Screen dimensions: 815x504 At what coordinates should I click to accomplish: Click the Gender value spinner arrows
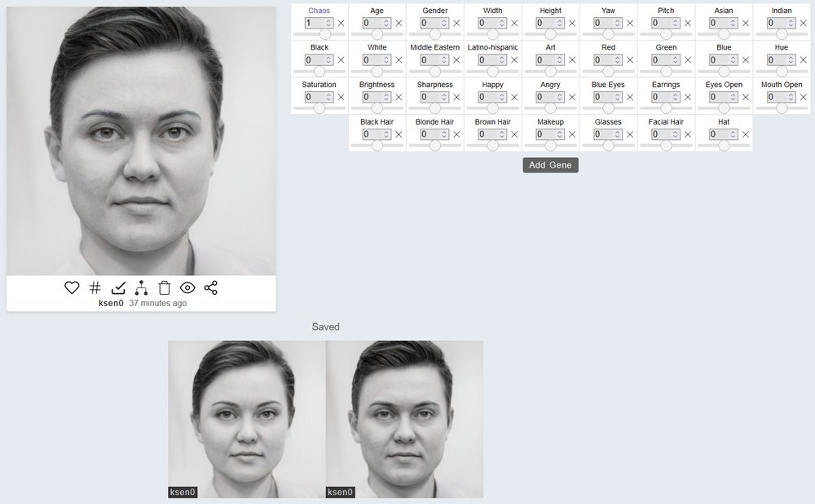444,24
